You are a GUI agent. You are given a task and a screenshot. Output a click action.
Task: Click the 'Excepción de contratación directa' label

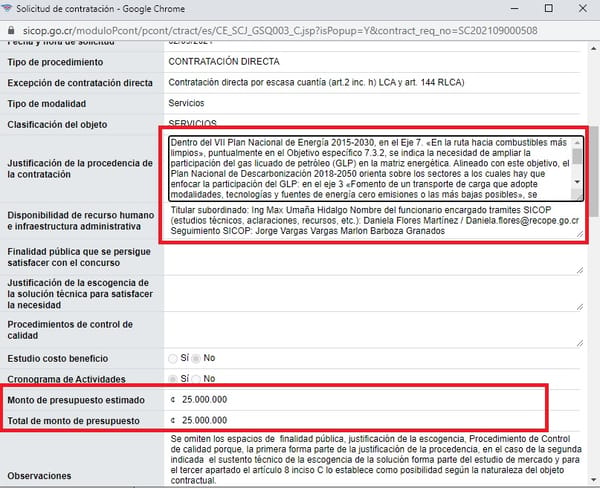pyautogui.click(x=80, y=83)
